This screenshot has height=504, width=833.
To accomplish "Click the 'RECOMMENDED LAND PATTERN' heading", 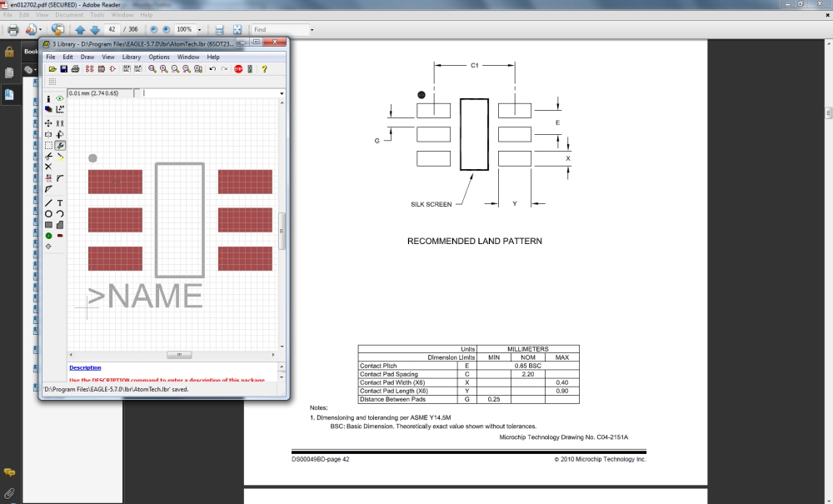I will 475,241.
